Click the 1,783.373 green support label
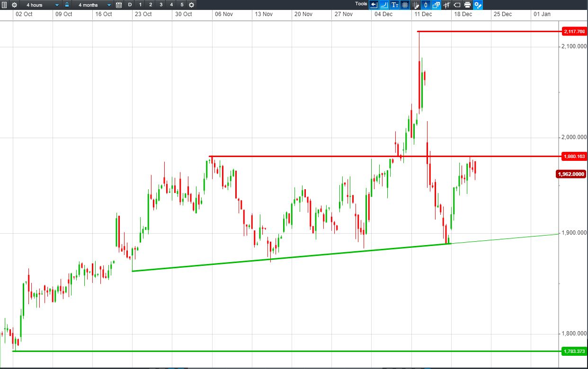The image size is (588, 369). 574,351
